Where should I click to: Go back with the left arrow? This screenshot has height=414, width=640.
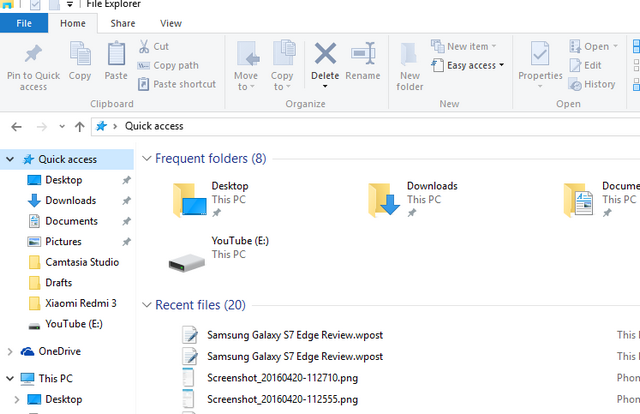[16, 127]
